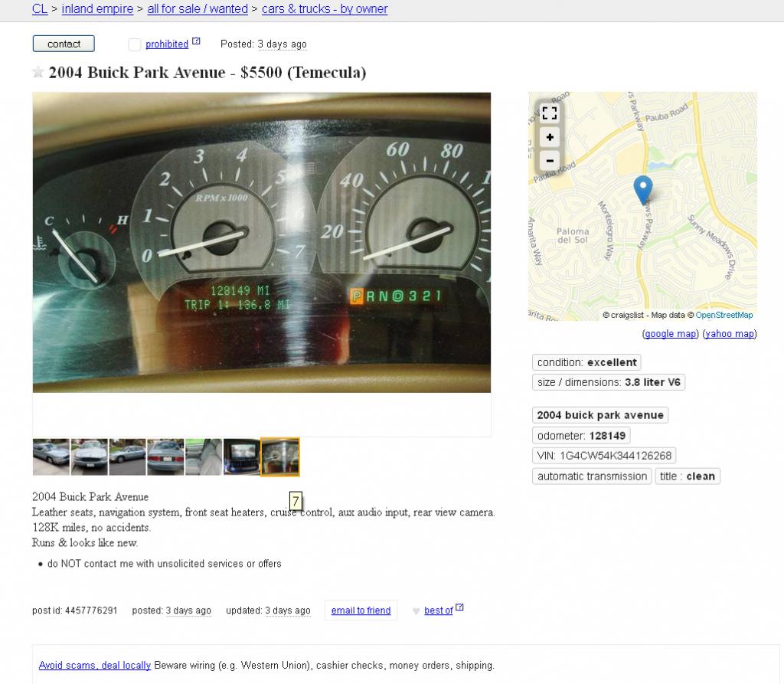Go to inland empire breadcrumb
This screenshot has width=784, height=684.
pos(97,9)
